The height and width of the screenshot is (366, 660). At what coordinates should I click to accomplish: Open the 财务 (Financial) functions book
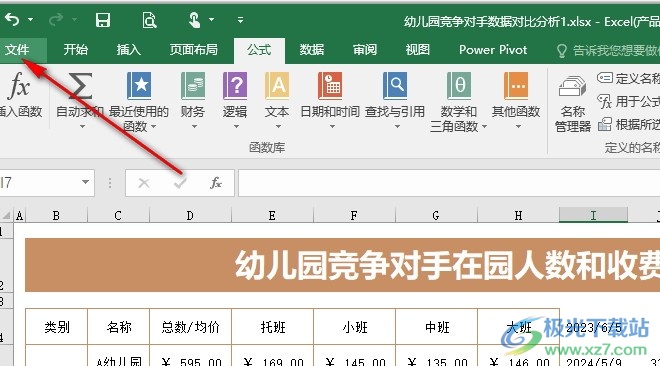coord(193,100)
